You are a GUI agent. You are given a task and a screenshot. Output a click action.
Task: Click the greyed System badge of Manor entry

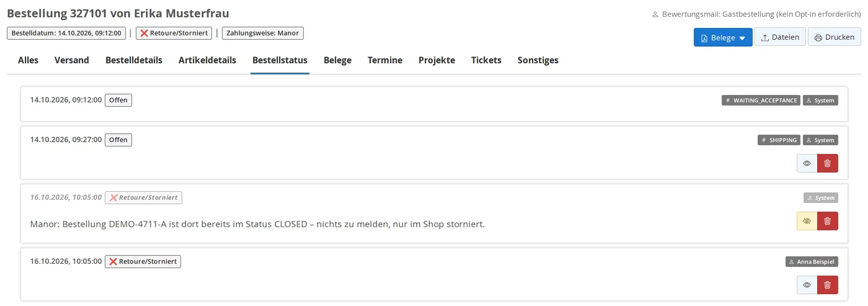tap(820, 198)
